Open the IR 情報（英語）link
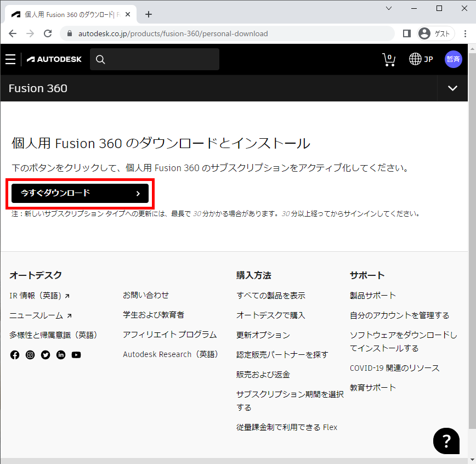 (39, 296)
